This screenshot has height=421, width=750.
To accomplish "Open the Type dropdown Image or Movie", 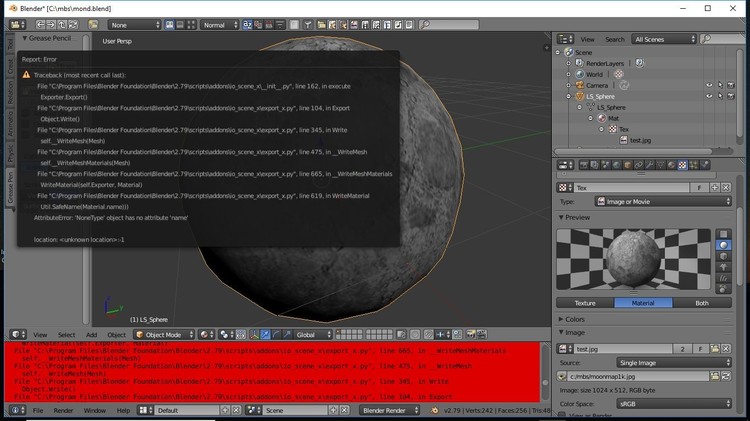I will click(x=663, y=201).
